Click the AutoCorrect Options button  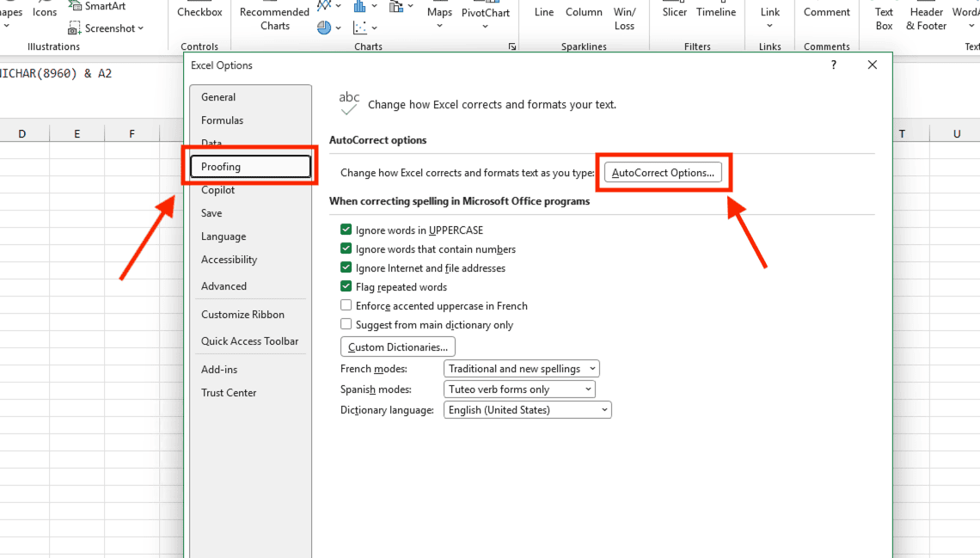[663, 173]
